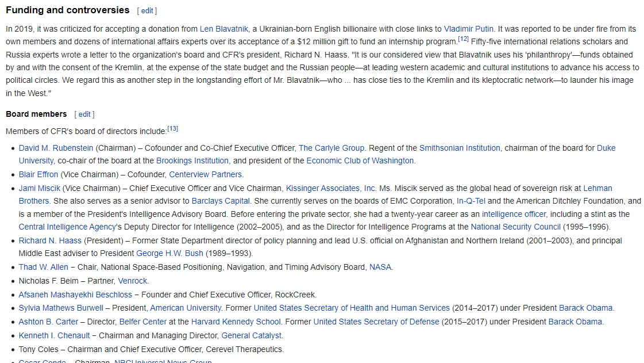Open Len Blavatnik article link

click(x=224, y=29)
